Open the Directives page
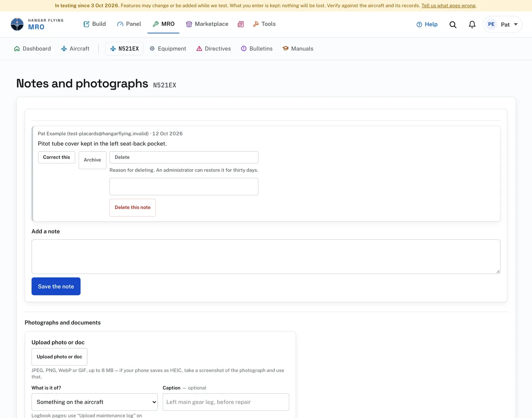532x418 pixels. tap(214, 49)
